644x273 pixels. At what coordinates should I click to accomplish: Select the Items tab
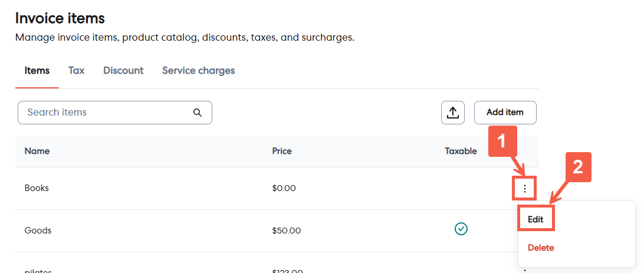[37, 71]
